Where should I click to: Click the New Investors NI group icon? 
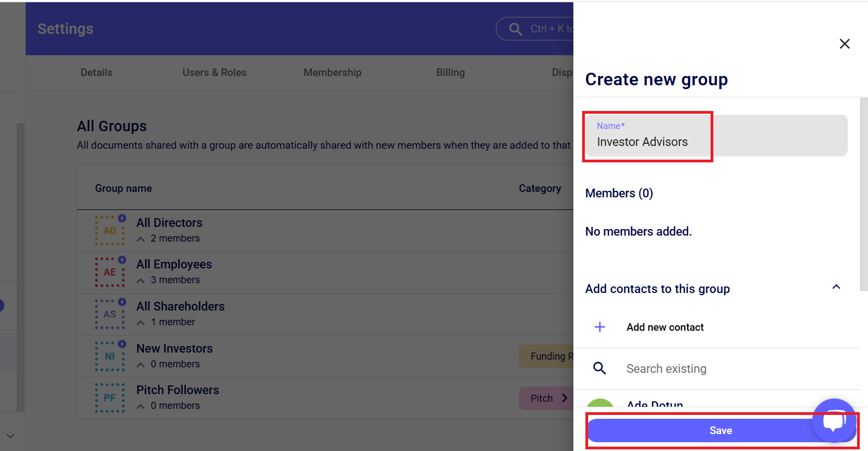click(x=110, y=356)
